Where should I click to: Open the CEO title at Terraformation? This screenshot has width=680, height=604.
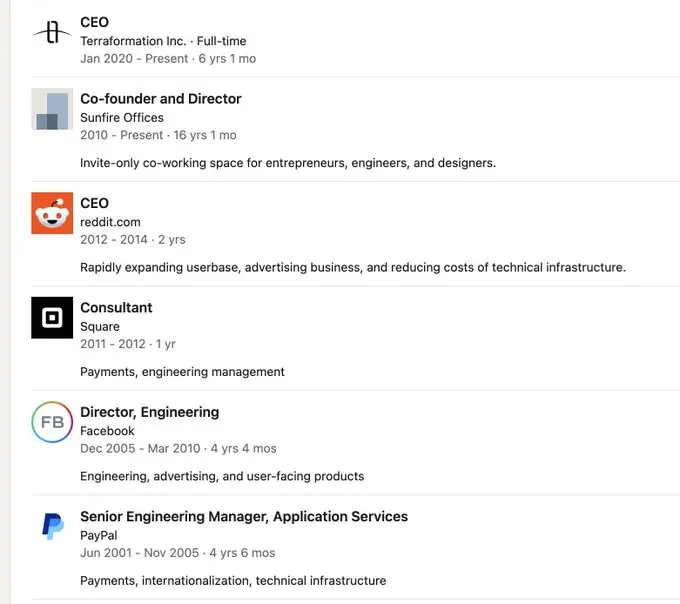[x=95, y=22]
